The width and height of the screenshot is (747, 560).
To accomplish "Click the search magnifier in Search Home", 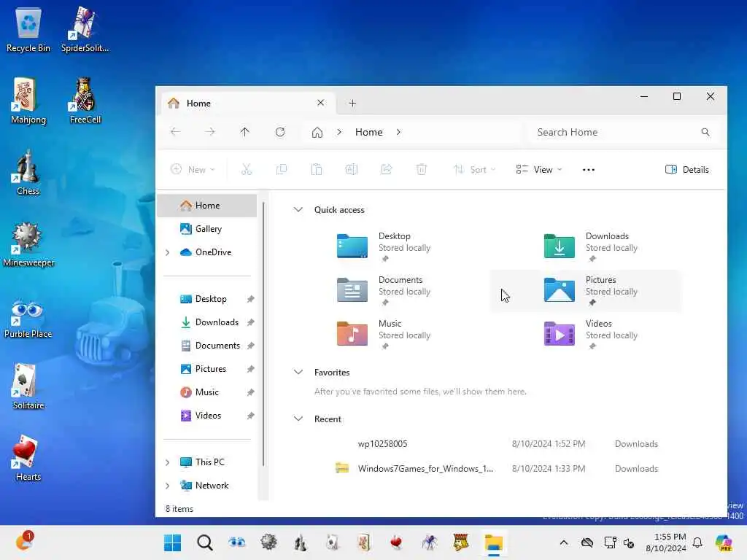I will pyautogui.click(x=705, y=132).
